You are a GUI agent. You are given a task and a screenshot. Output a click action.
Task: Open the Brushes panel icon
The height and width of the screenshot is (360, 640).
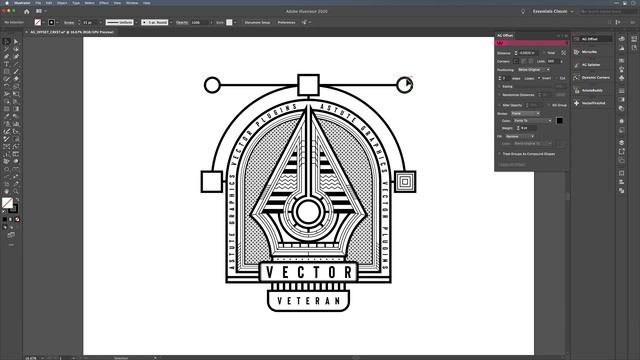pyautogui.click(x=621, y=69)
